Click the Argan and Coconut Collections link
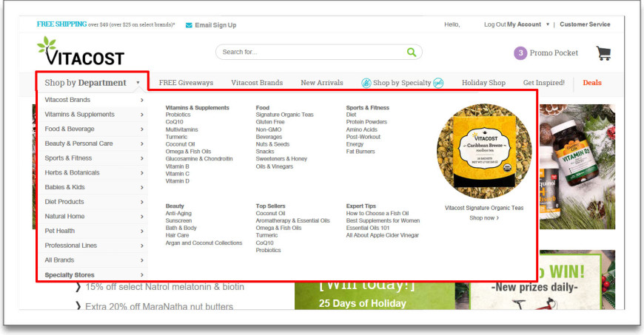Viewport: 644px width, 335px height. click(x=204, y=243)
